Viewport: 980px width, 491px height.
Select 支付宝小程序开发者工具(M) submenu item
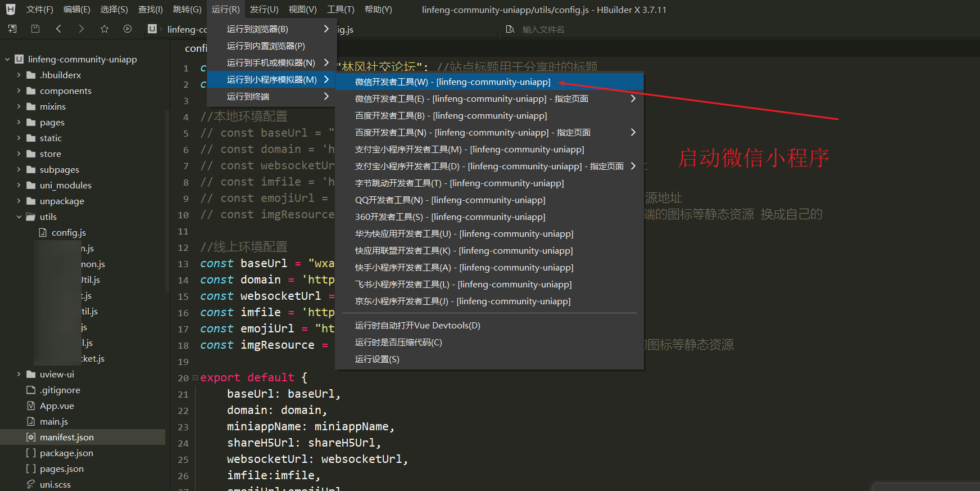tap(489, 149)
